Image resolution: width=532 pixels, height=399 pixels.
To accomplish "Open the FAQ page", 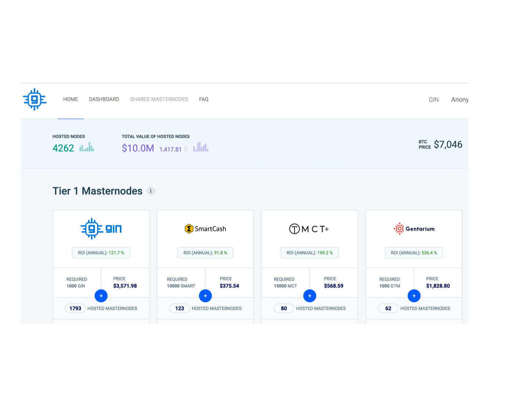I will tap(204, 99).
